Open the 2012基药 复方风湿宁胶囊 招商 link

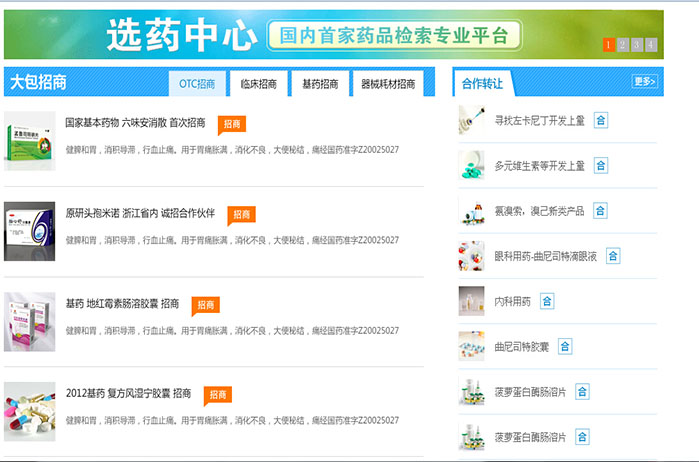click(x=128, y=394)
